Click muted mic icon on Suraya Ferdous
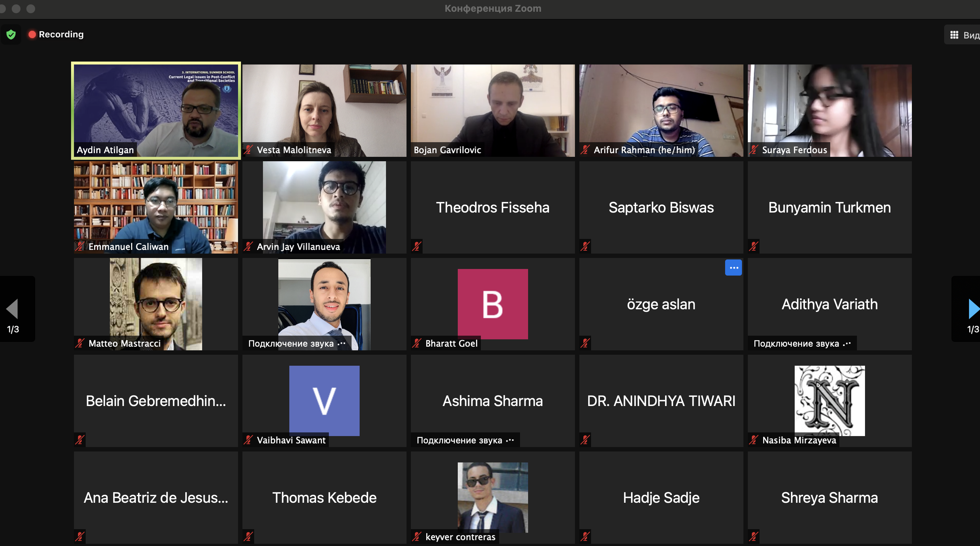The height and width of the screenshot is (546, 980). tap(754, 150)
